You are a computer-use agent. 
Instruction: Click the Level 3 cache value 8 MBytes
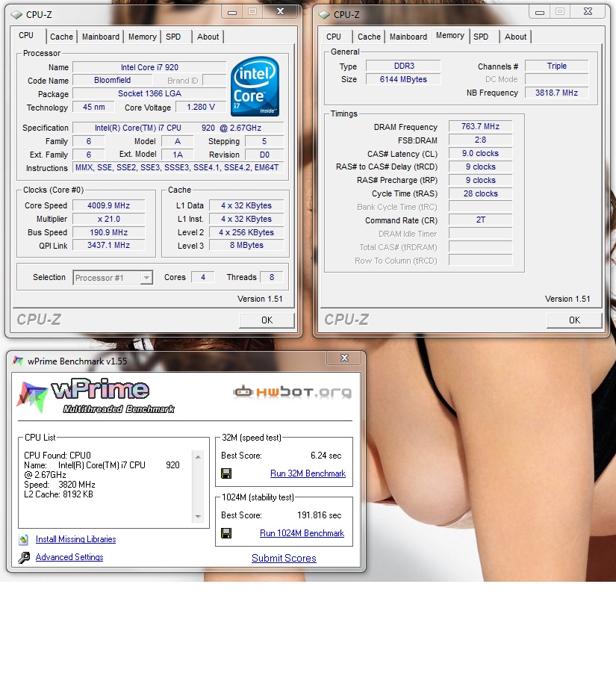click(x=246, y=245)
